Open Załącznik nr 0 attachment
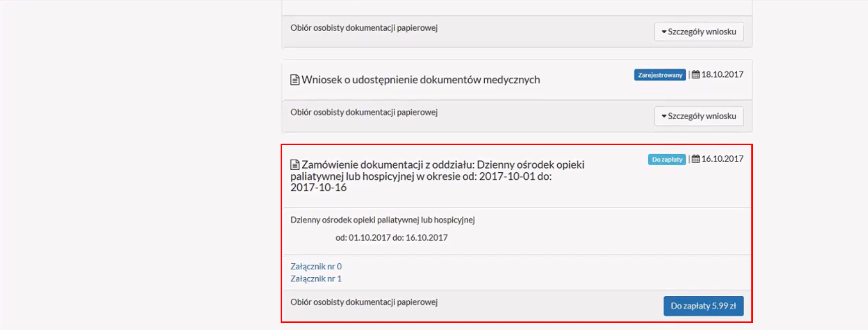 pyautogui.click(x=316, y=266)
